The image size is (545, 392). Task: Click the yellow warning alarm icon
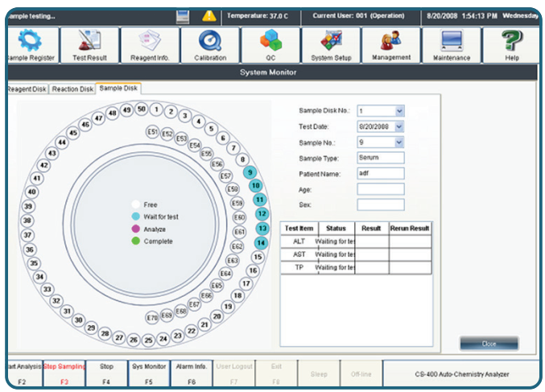(x=209, y=16)
